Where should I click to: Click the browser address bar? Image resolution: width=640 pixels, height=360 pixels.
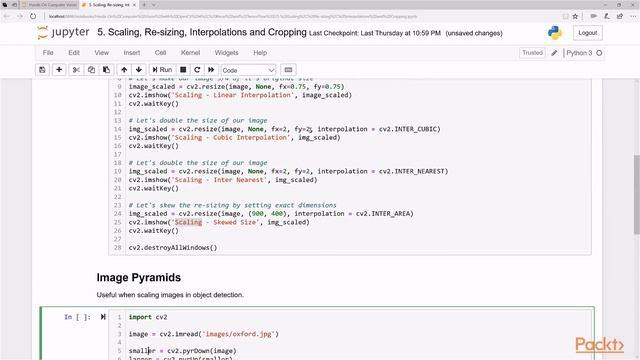click(302, 16)
